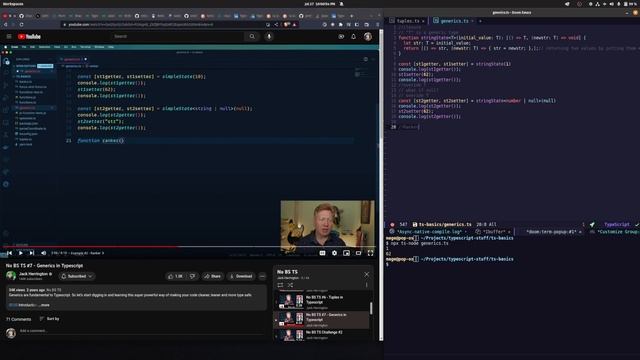The width and height of the screenshot is (640, 360).
Task: Toggle loop playlist in No BS TS panel
Action: pyautogui.click(x=280, y=285)
